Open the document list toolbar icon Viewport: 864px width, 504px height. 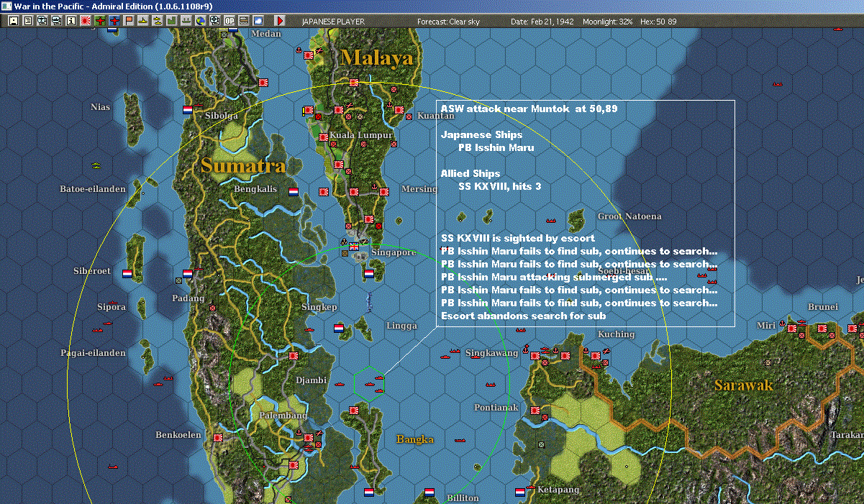pyautogui.click(x=28, y=21)
